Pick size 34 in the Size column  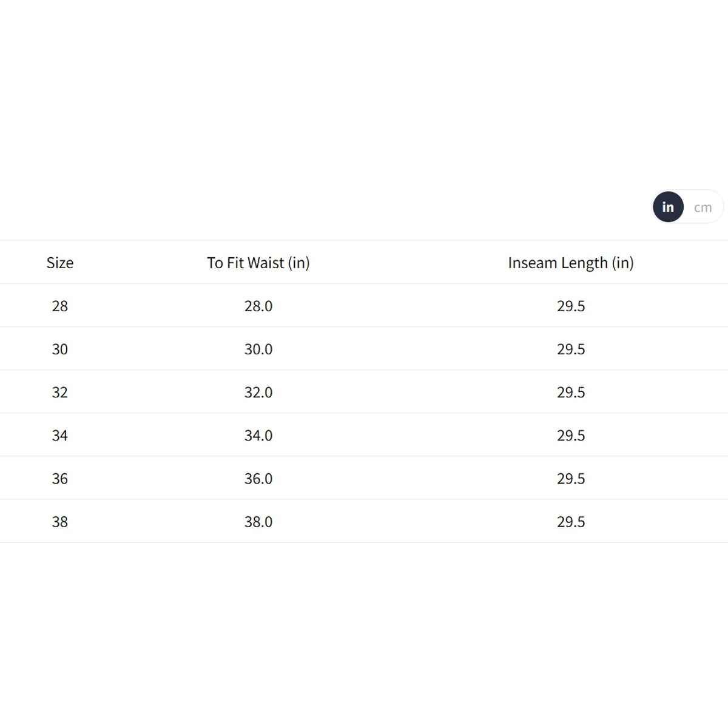point(59,435)
